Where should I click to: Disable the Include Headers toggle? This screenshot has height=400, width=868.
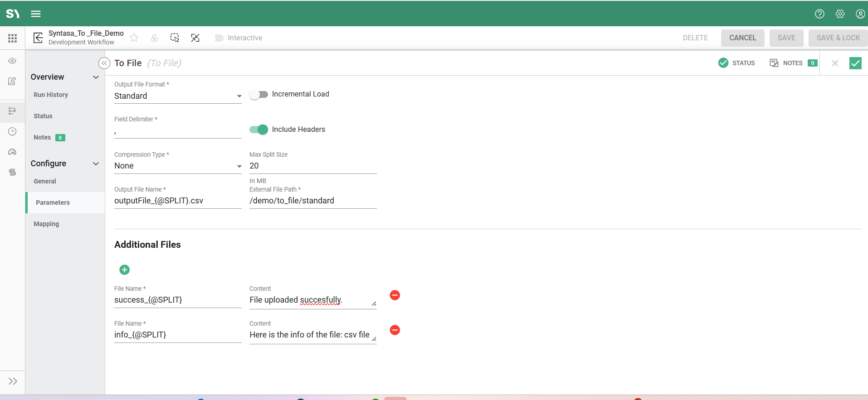[258, 130]
